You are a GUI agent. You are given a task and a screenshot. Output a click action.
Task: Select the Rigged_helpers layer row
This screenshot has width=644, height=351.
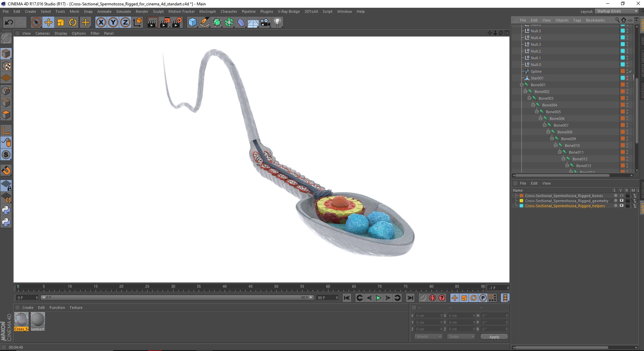[x=565, y=206]
